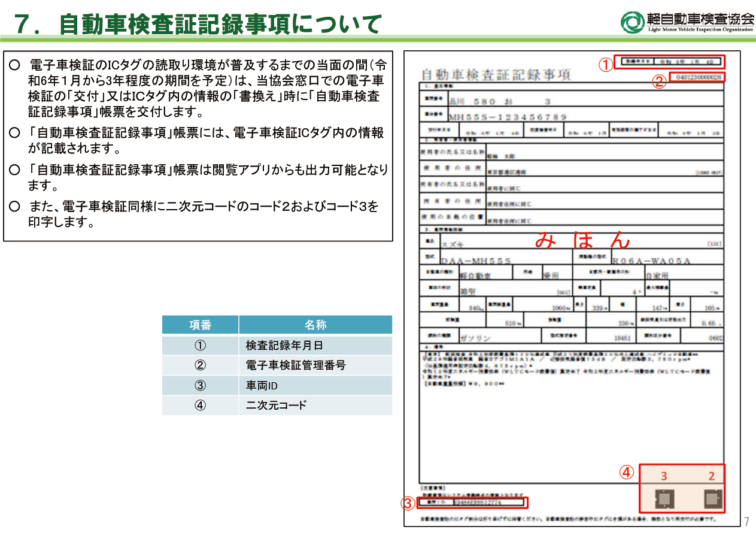Click the body shape value 箱型
Screen dimensions: 756x535
[x=467, y=292]
